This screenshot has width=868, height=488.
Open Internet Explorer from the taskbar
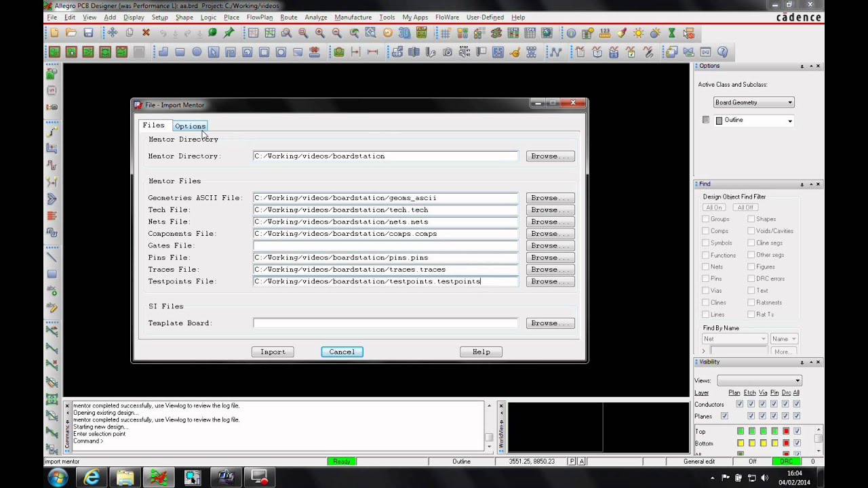tap(92, 477)
